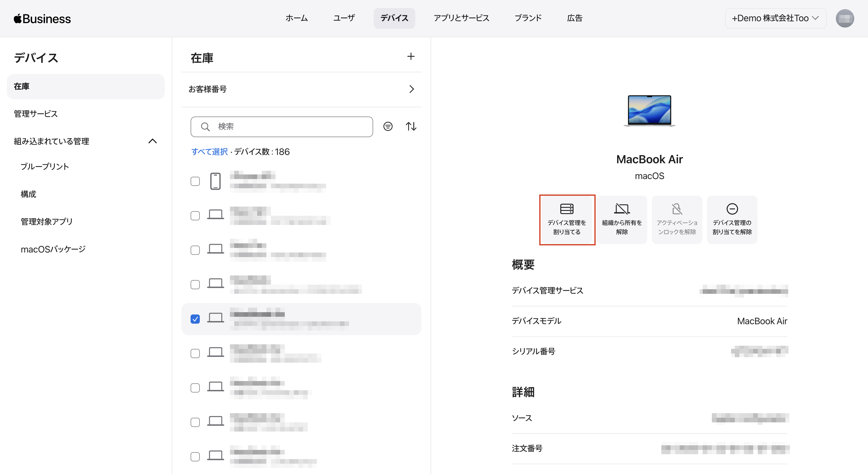Go to the ホーム tab
Viewport: 868px width, 474px height.
click(x=297, y=18)
